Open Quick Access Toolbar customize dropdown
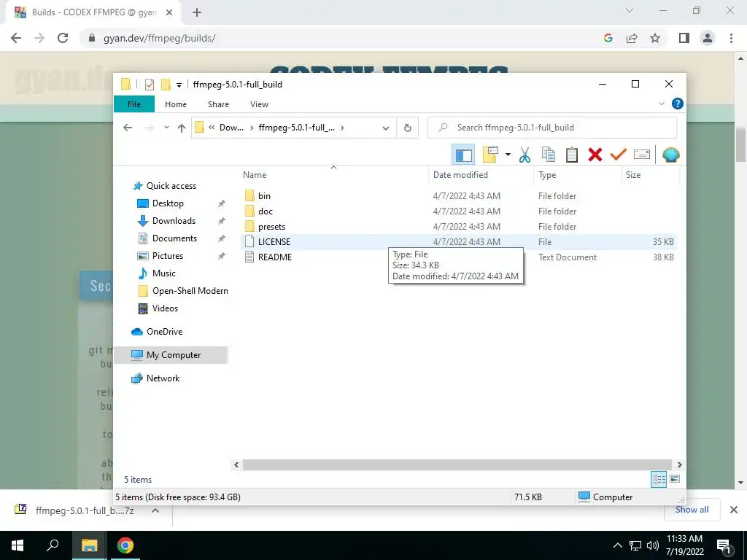The width and height of the screenshot is (747, 560). [179, 85]
